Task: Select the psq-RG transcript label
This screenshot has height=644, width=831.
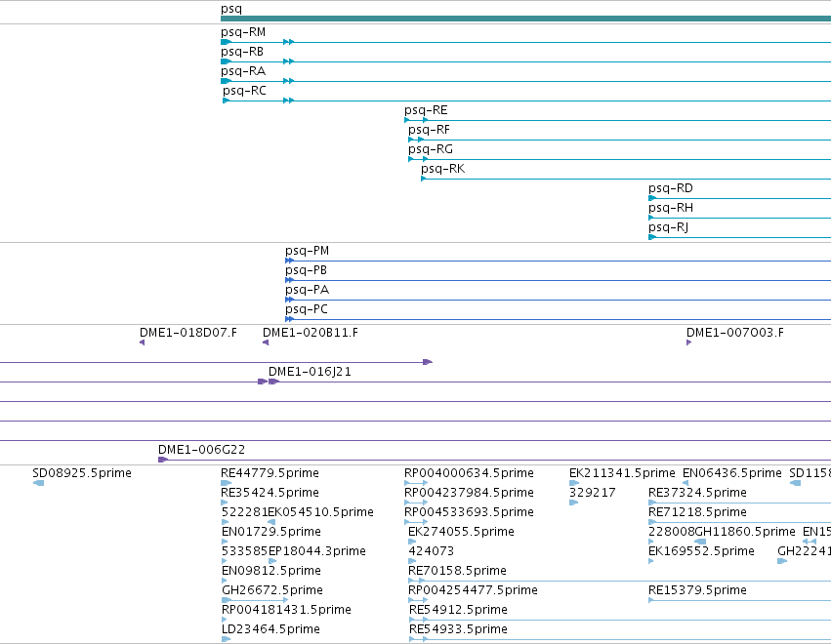Action: [431, 150]
